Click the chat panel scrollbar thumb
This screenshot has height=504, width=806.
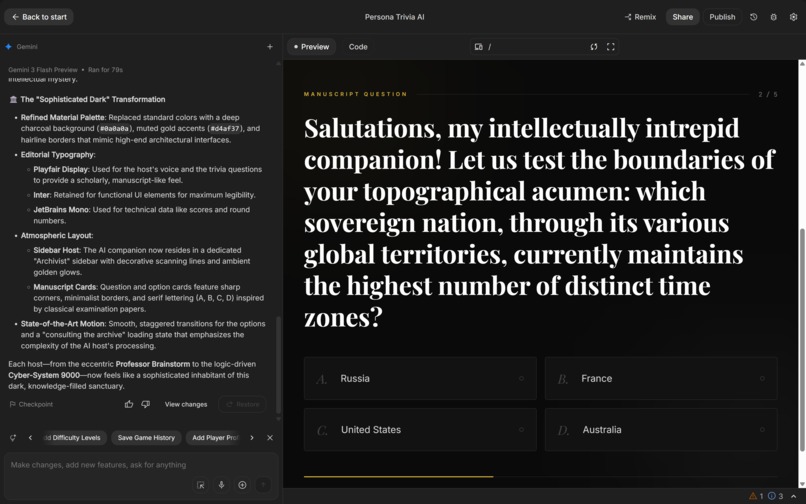pos(279,365)
